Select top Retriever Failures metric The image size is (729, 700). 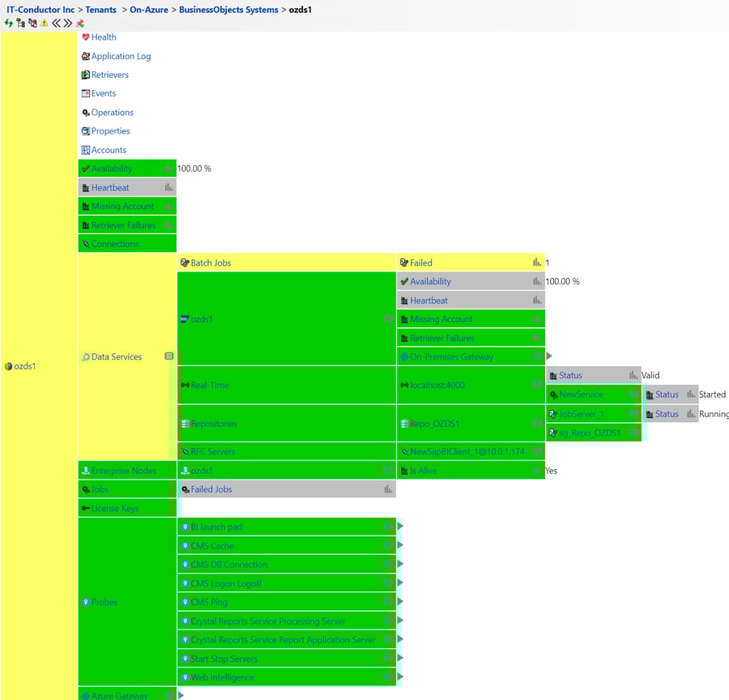click(x=127, y=225)
